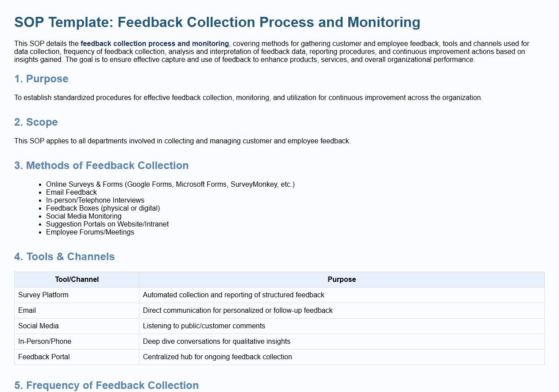Click the bold 'feedback collection process and monitoring' text
This screenshot has height=392, width=559.
[x=154, y=44]
